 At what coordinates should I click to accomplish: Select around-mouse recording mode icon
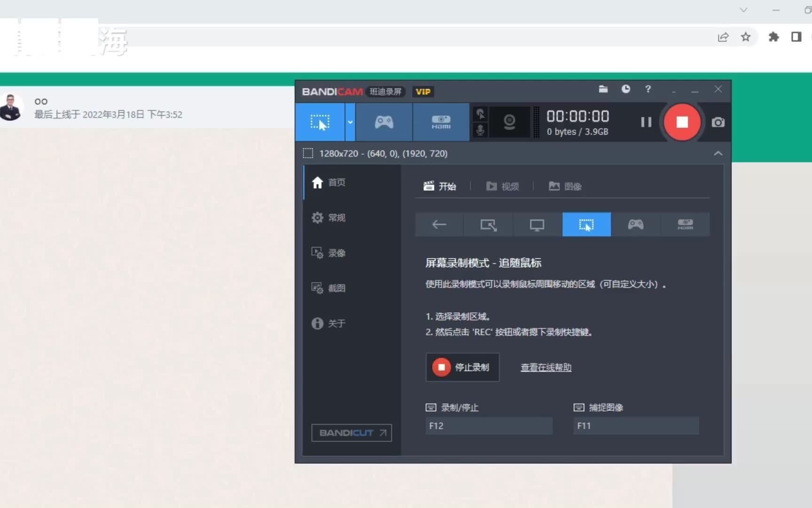(x=586, y=224)
